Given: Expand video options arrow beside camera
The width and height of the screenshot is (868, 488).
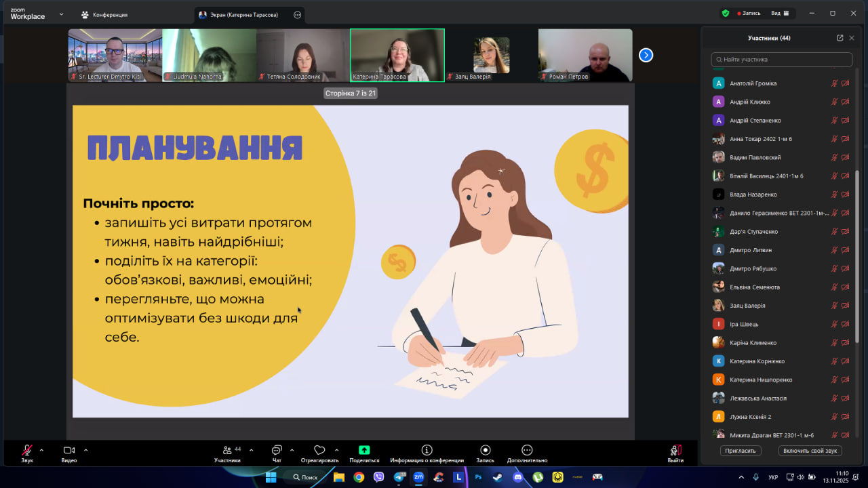Looking at the screenshot, I should pyautogui.click(x=85, y=450).
